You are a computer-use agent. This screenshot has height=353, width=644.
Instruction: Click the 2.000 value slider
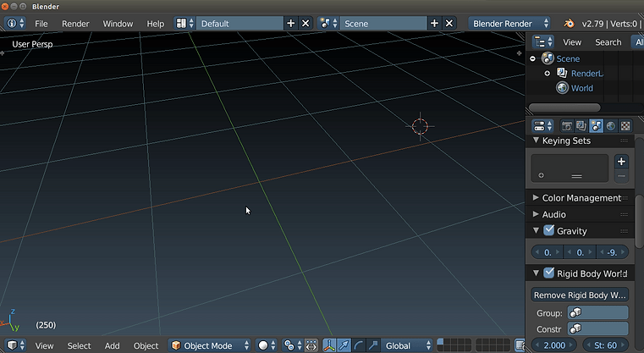point(553,345)
